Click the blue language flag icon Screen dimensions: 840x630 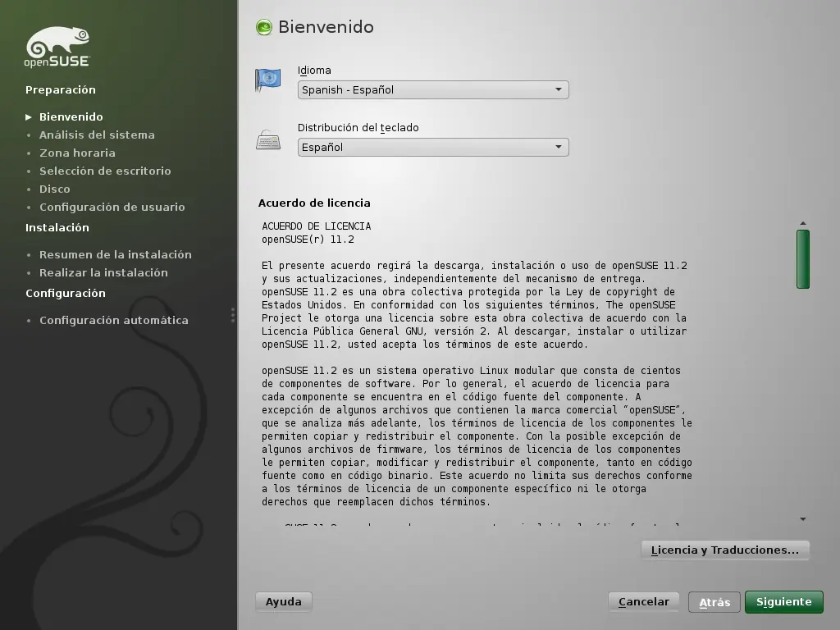268,80
